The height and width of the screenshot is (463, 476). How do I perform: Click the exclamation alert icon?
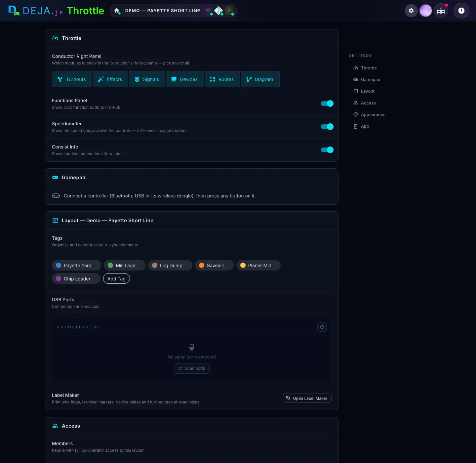point(461,11)
